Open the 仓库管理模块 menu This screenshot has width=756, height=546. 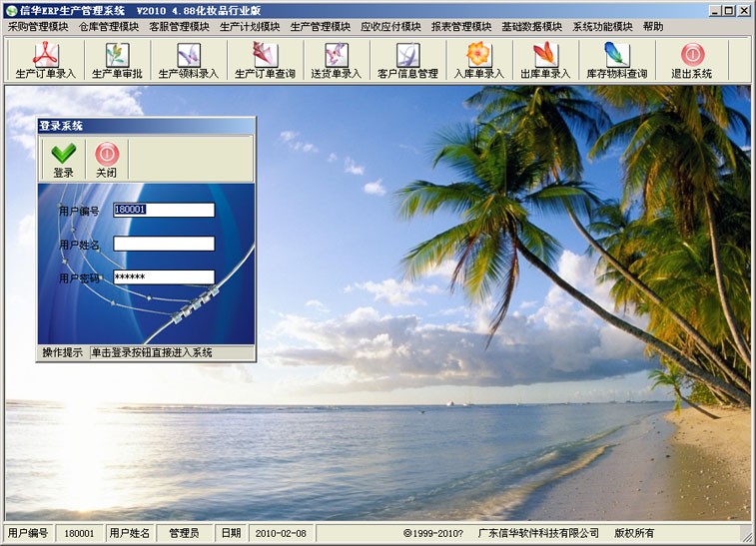(x=109, y=27)
